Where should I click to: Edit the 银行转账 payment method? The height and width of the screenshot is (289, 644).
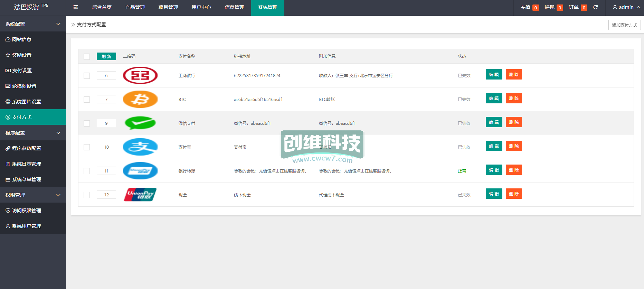[x=494, y=170]
